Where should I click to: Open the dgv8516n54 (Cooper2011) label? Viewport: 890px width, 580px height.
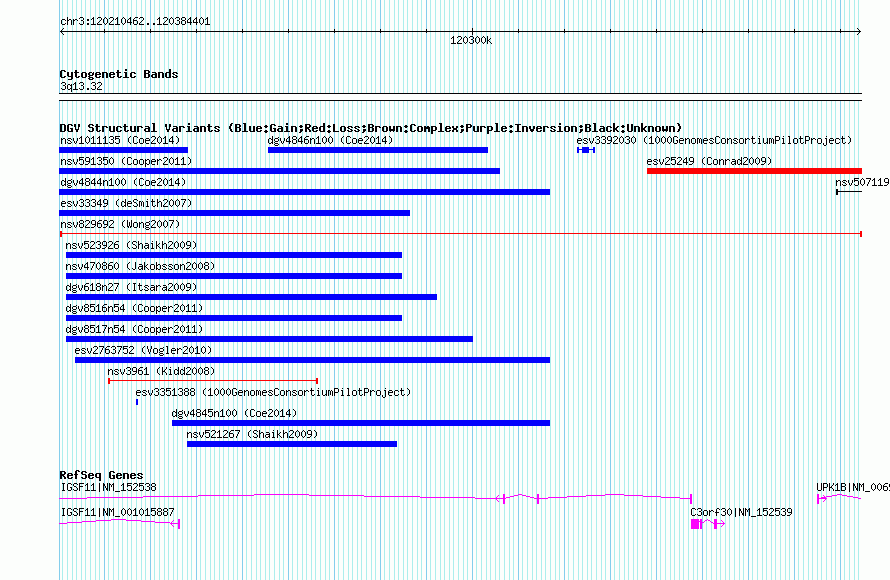click(134, 308)
